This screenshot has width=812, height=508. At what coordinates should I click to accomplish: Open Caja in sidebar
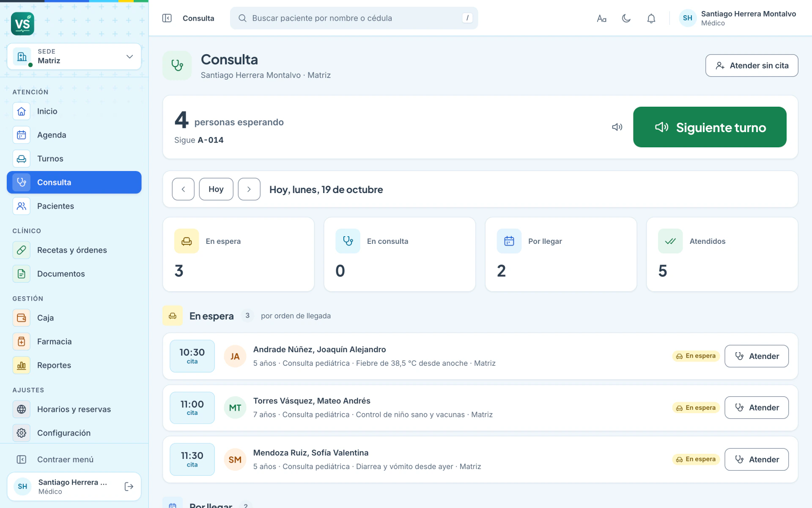pos(74,318)
